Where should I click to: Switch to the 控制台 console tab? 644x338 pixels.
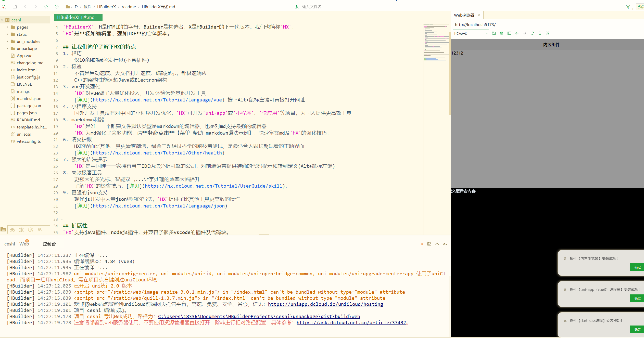(49, 244)
